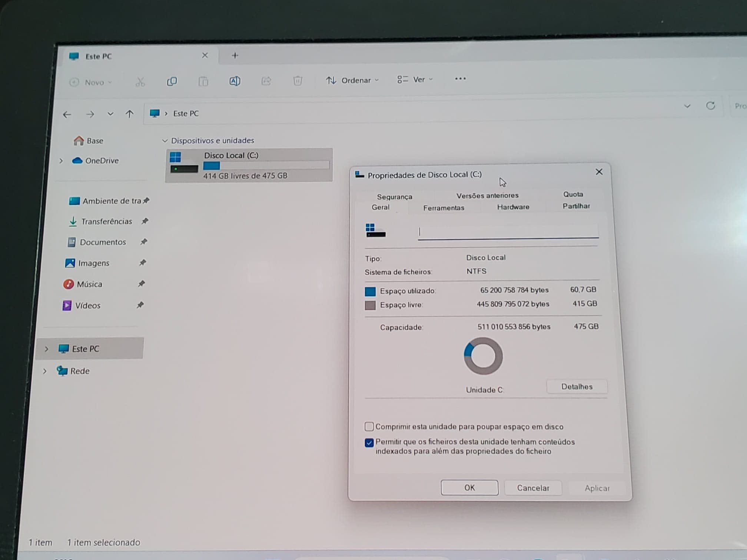
Task: Switch to the Versões anteriores tab
Action: (x=487, y=195)
